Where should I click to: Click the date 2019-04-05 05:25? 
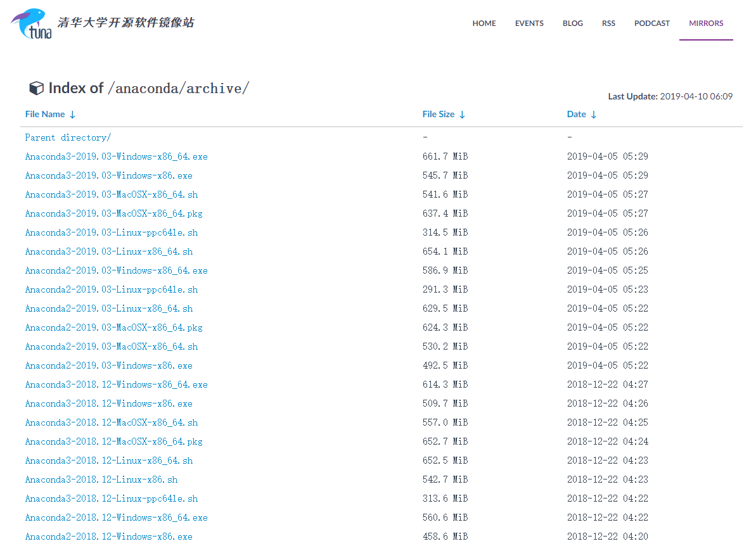608,271
